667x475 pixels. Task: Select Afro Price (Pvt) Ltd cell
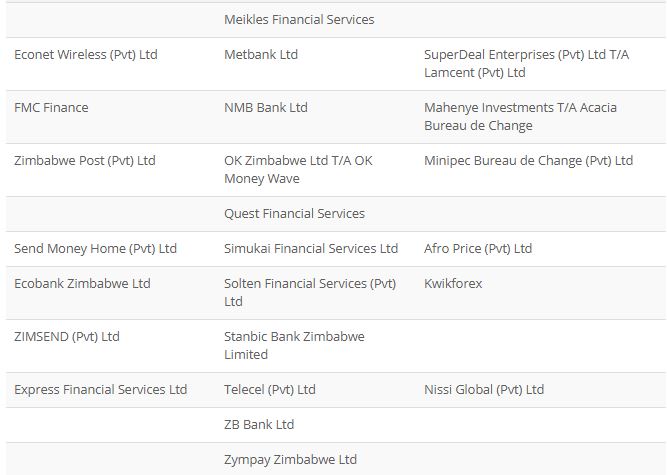(x=478, y=249)
